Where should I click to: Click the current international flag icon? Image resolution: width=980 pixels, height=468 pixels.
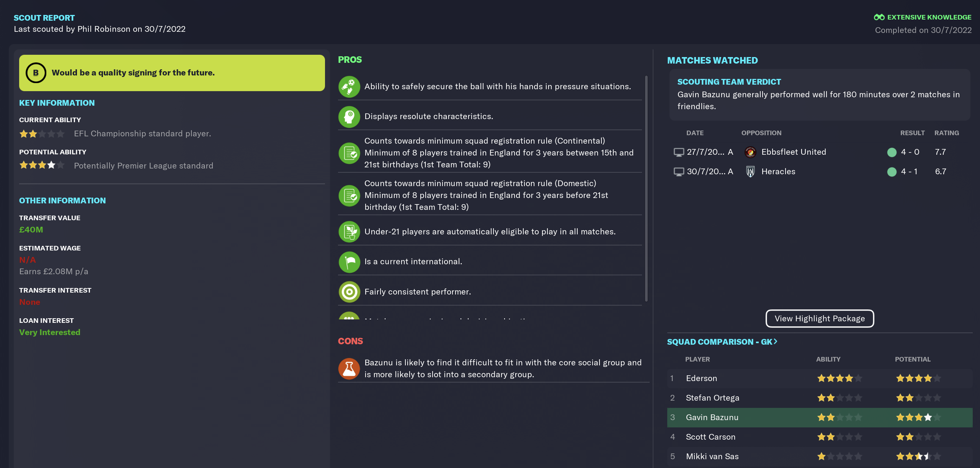349,262
